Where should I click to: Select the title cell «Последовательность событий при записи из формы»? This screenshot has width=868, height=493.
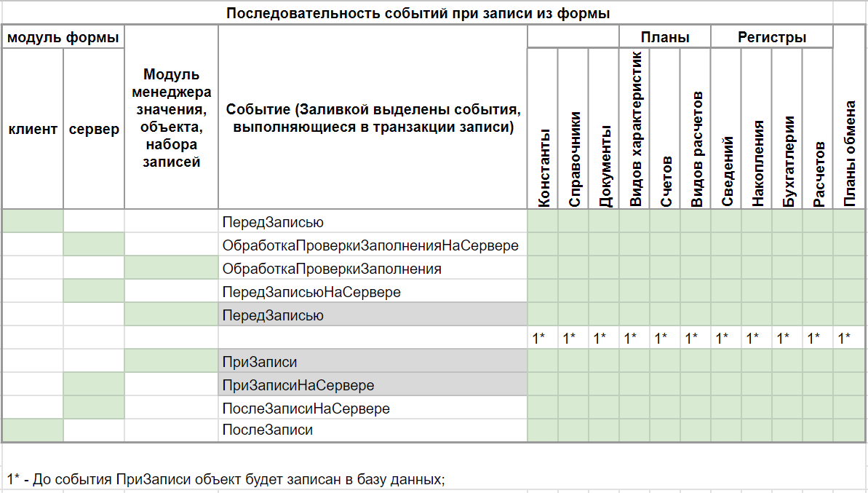click(434, 12)
